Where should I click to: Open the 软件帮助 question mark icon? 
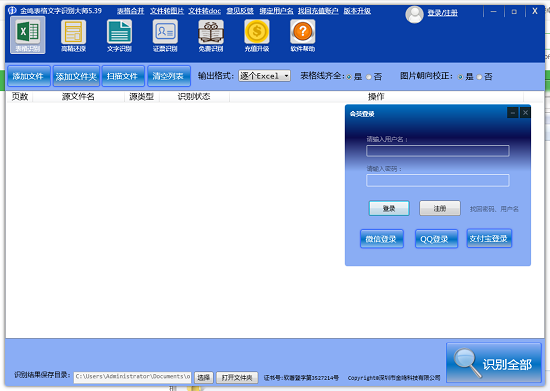[303, 35]
